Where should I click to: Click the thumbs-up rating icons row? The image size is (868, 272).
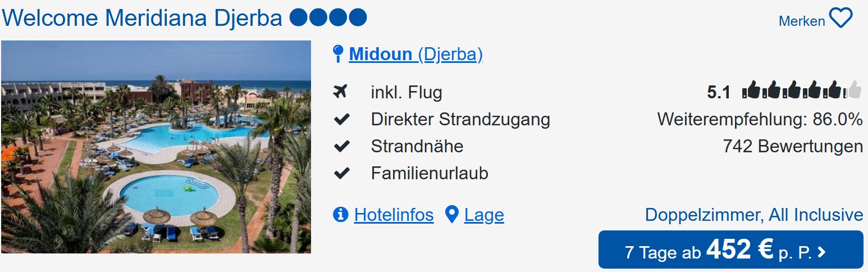point(801,90)
